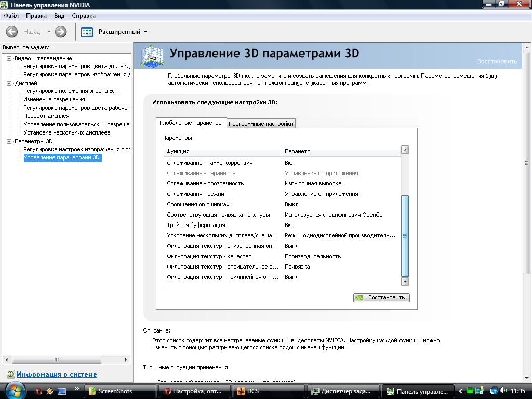Screen dimensions: 532x399
Task: Click the parameters list scroll-up arrow
Action: (x=405, y=150)
